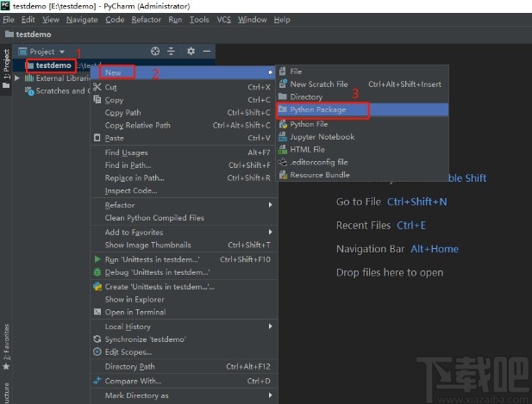Click the Jupyter Notebook icon
532x404 pixels.
[x=283, y=137]
